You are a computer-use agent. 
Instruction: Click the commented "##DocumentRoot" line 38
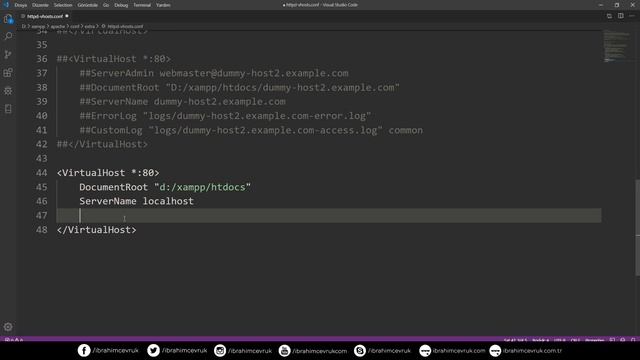[x=240, y=87]
